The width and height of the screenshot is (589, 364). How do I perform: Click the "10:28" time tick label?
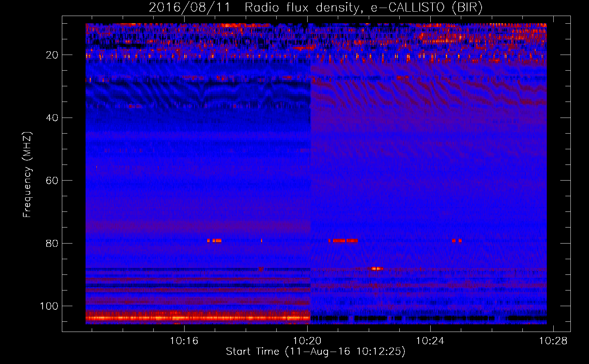pyautogui.click(x=553, y=341)
